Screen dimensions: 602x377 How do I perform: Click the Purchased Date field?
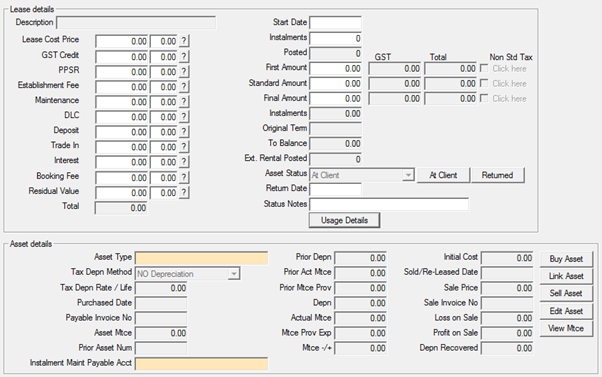[161, 303]
